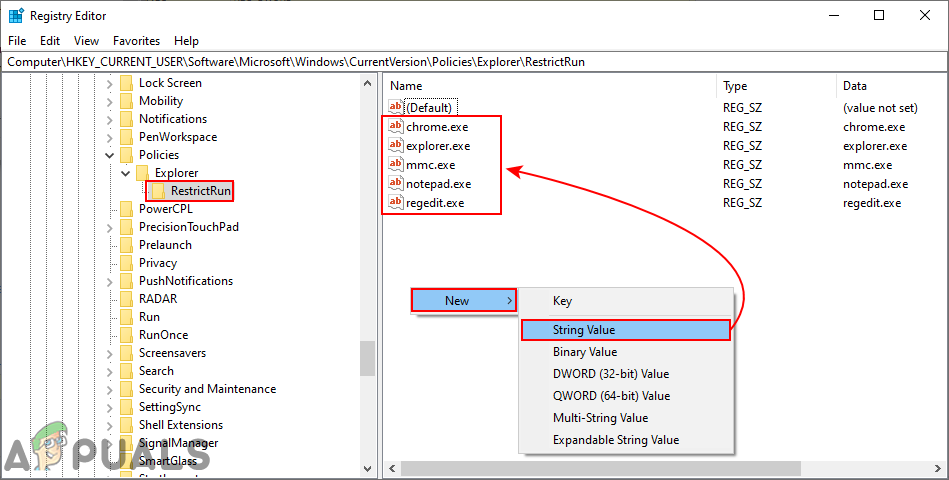Click the Privacy folder icon
949x480 pixels.
[126, 263]
